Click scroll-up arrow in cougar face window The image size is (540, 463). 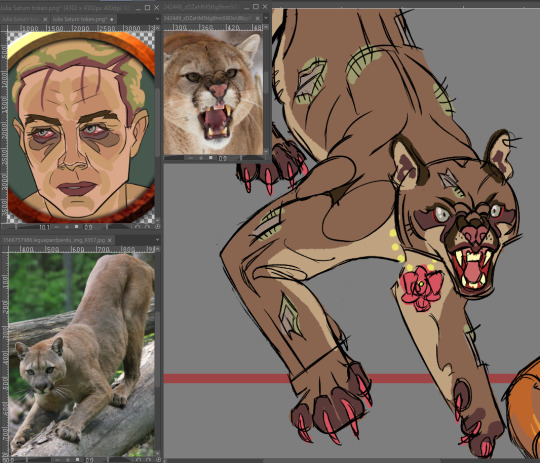point(266,27)
